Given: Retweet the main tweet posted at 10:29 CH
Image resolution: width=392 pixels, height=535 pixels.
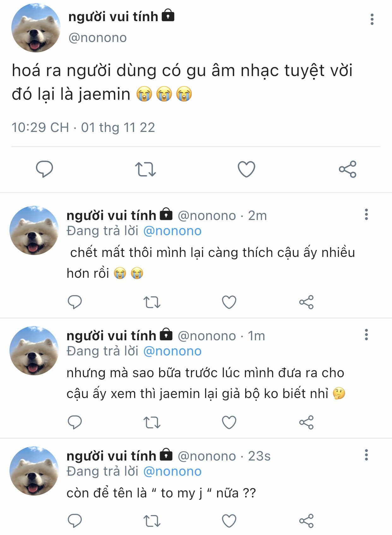Looking at the screenshot, I should (146, 169).
